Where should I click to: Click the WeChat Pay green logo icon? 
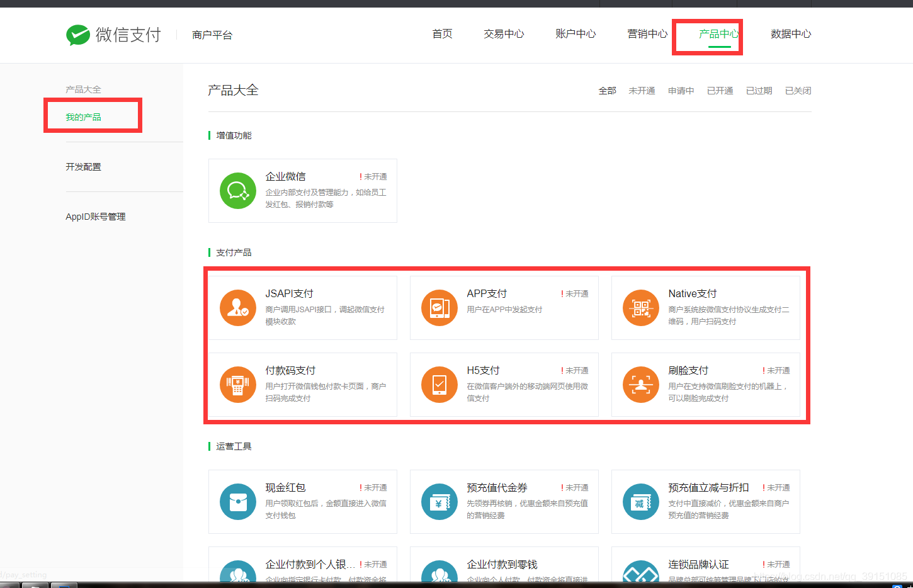coord(78,35)
